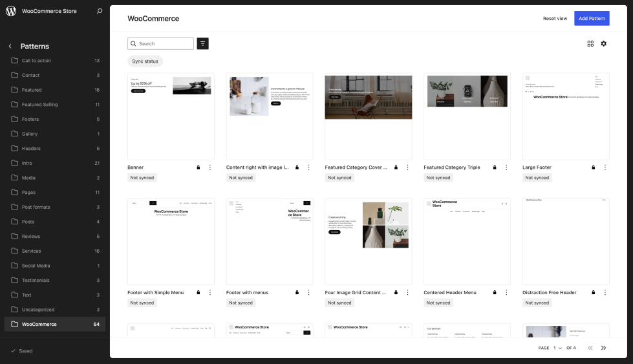This screenshot has width=633, height=364.
Task: Open actions menu for Featured Category Cover
Action: click(407, 167)
